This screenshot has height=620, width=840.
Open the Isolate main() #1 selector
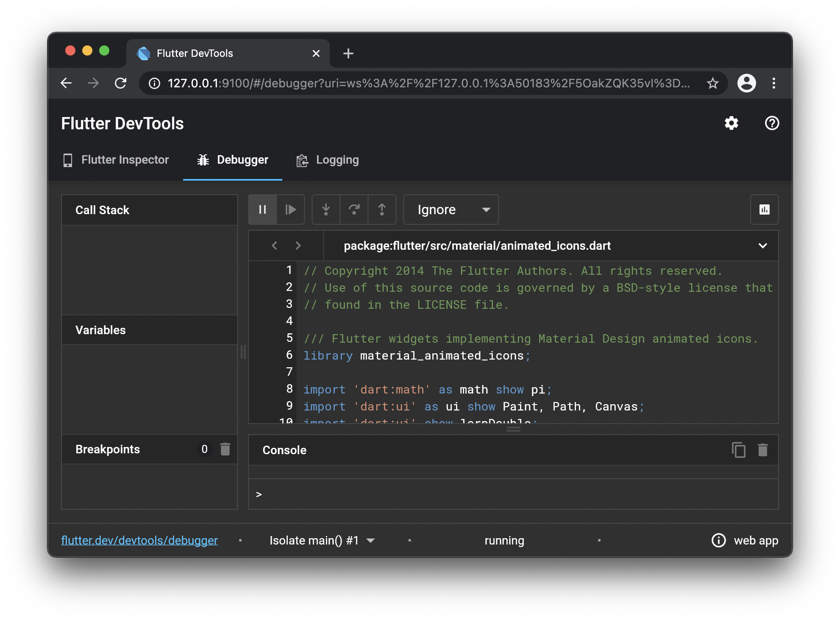(322, 540)
